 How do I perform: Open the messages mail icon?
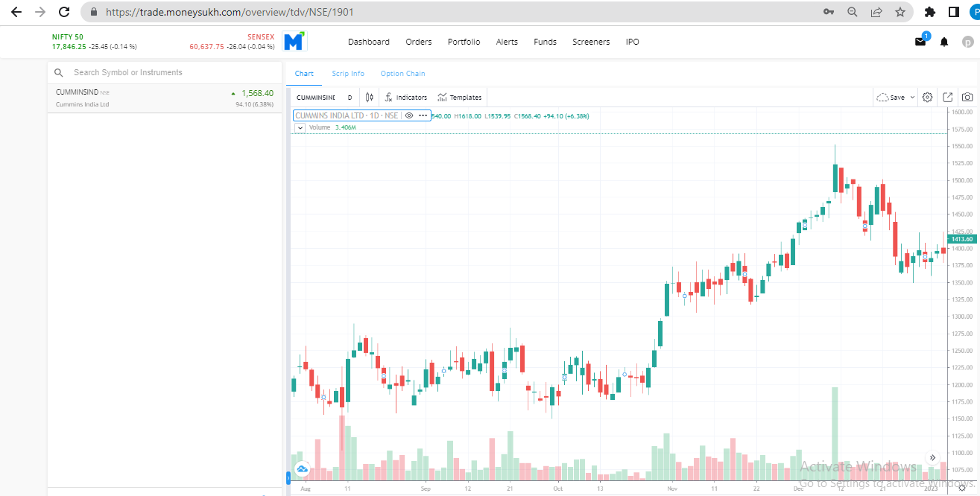point(920,42)
